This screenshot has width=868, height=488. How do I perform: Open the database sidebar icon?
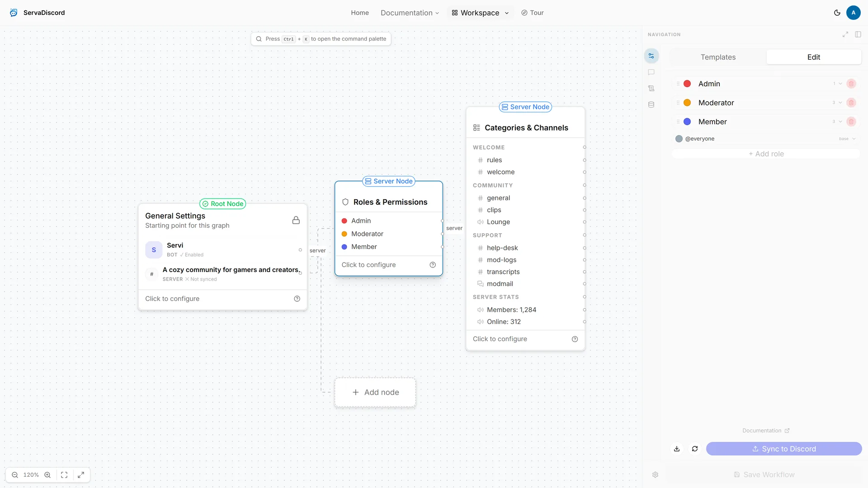pos(651,105)
